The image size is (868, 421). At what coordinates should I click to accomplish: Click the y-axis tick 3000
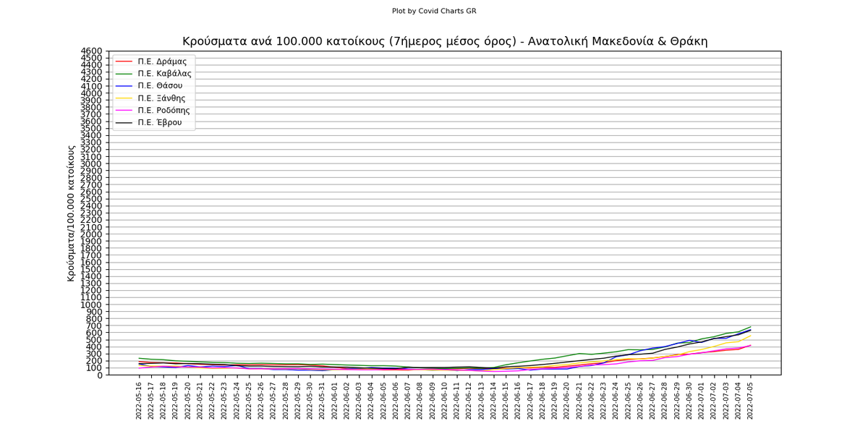tap(91, 163)
